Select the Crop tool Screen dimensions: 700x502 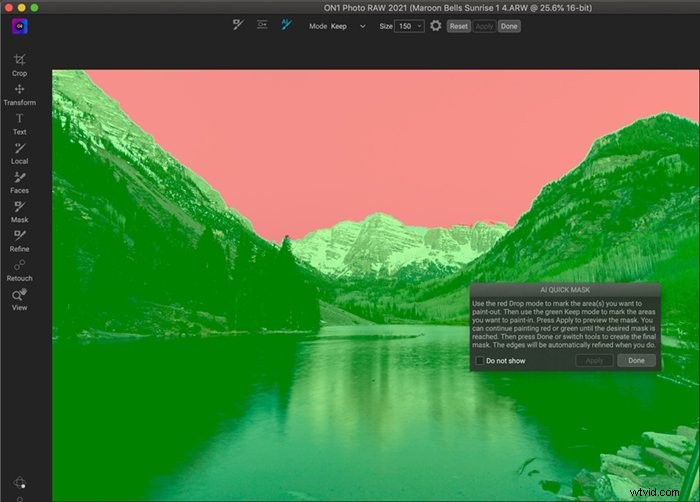19,65
